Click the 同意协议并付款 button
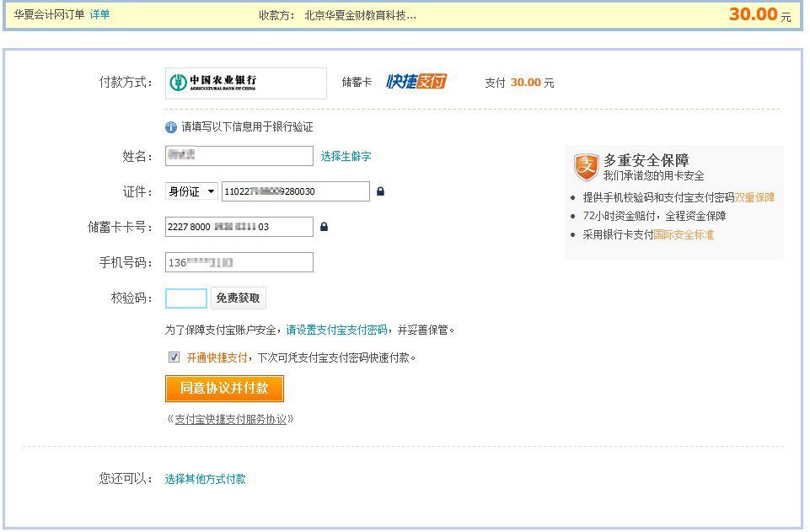Image resolution: width=810 pixels, height=532 pixels. point(224,389)
